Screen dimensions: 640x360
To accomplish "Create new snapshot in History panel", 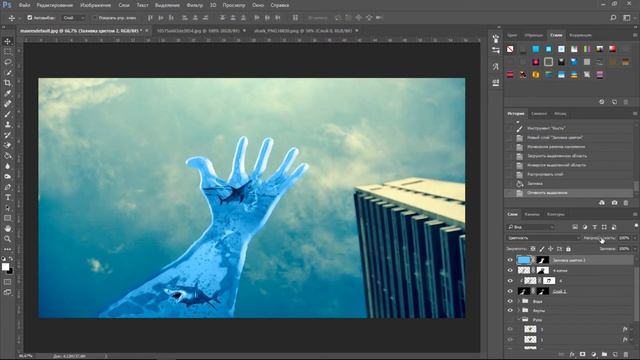I will pos(614,203).
